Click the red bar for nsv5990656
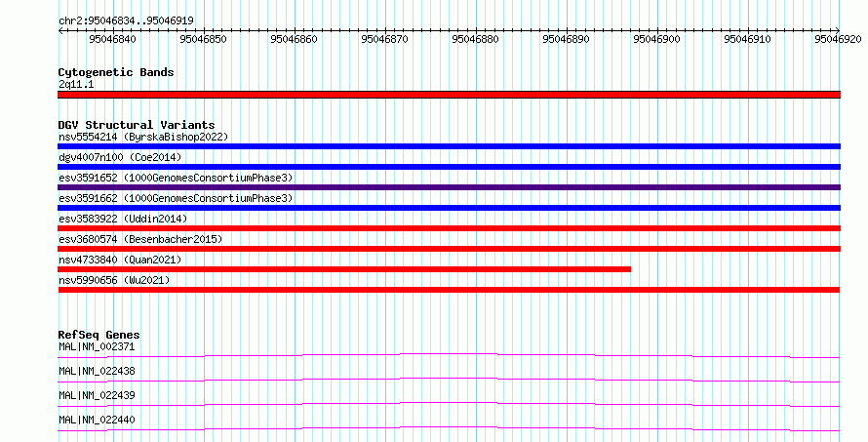 [449, 290]
